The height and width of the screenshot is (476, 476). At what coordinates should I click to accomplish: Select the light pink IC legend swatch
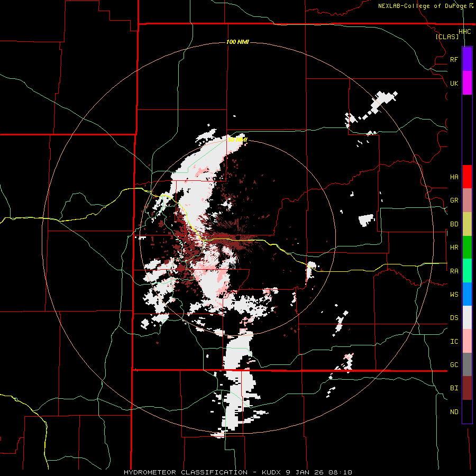coord(467,341)
